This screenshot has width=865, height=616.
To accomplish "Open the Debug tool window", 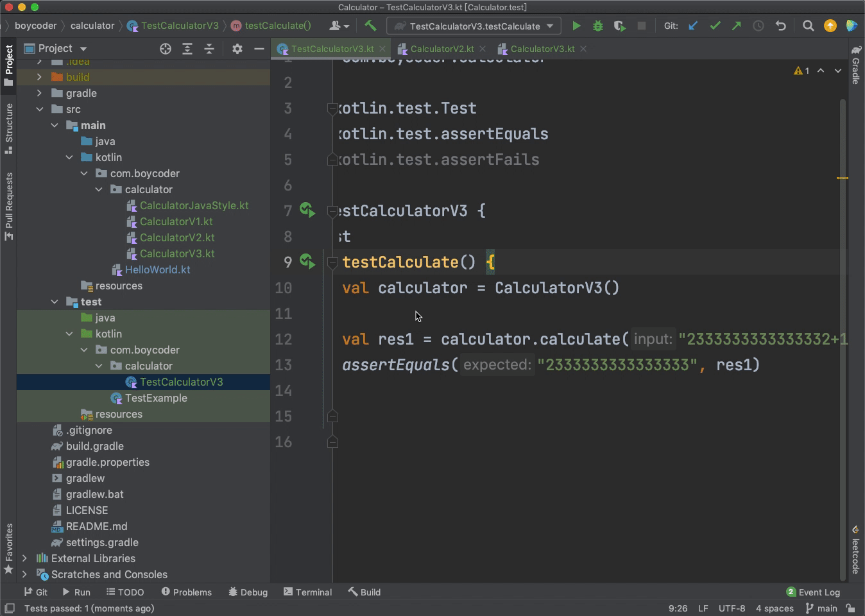I will [248, 592].
